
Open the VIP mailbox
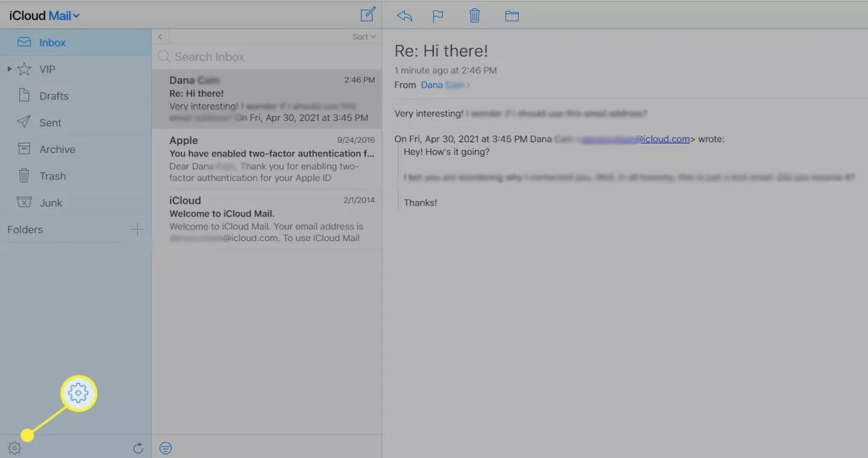click(x=75, y=69)
